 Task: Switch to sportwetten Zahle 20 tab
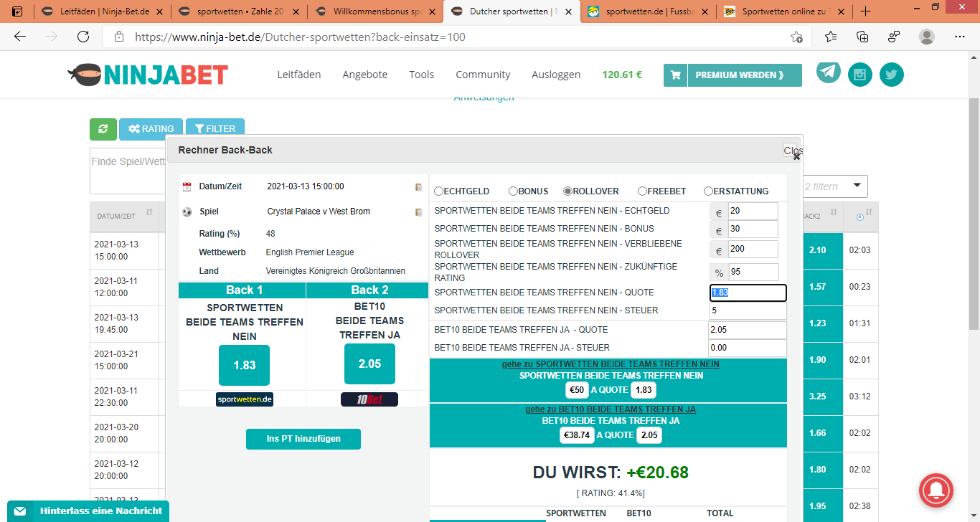[x=237, y=11]
